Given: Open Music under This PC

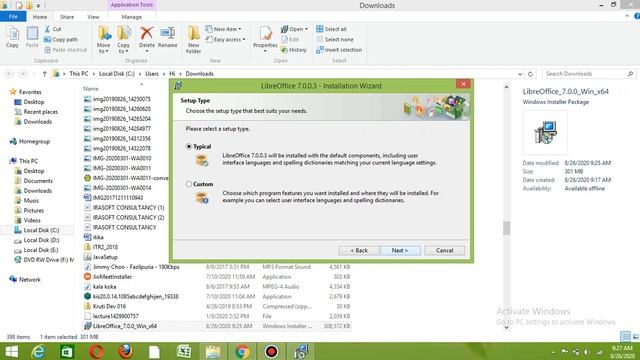Looking at the screenshot, I should pos(27,200).
